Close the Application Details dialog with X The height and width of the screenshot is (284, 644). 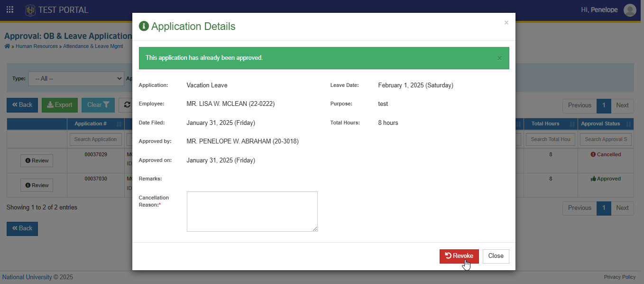[506, 23]
